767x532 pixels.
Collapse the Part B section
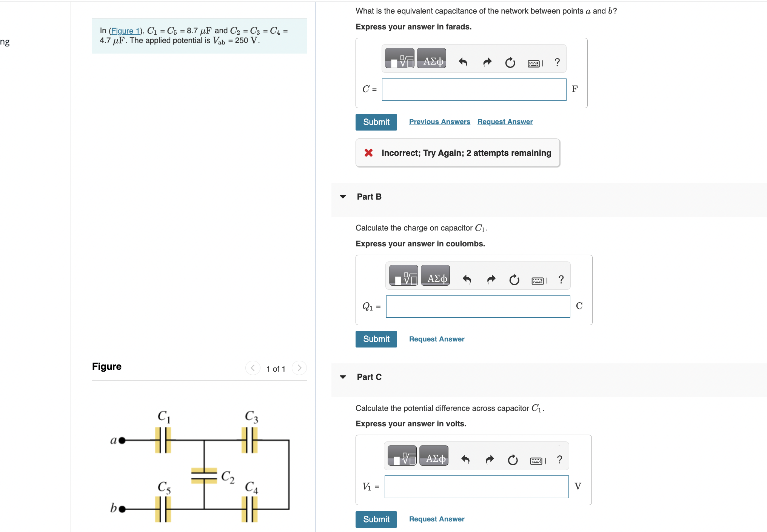(343, 196)
